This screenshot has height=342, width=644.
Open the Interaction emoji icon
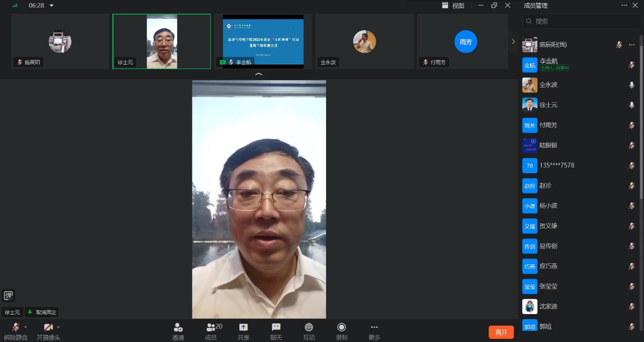coord(309,328)
